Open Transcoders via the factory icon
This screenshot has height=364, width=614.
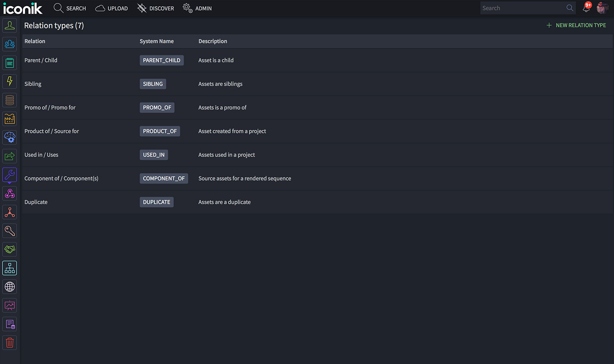[10, 119]
